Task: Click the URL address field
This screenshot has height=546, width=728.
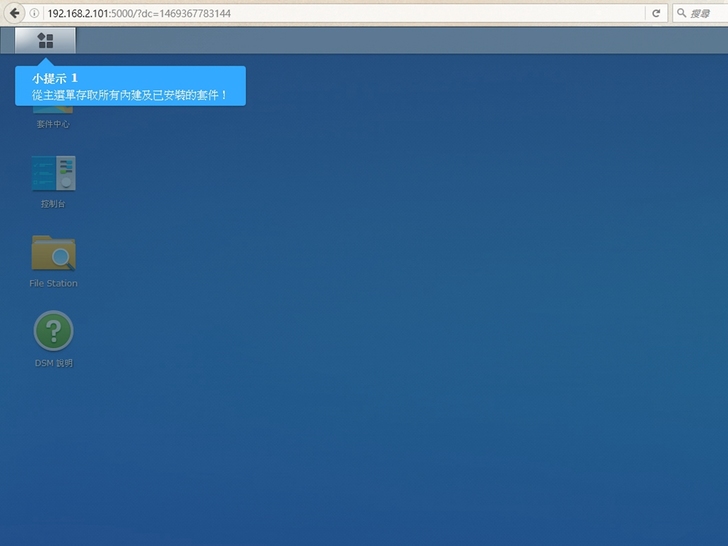Action: tap(344, 13)
